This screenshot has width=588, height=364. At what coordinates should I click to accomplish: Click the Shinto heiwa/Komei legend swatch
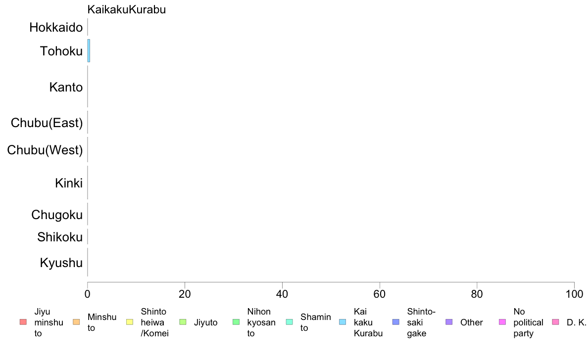click(x=130, y=322)
